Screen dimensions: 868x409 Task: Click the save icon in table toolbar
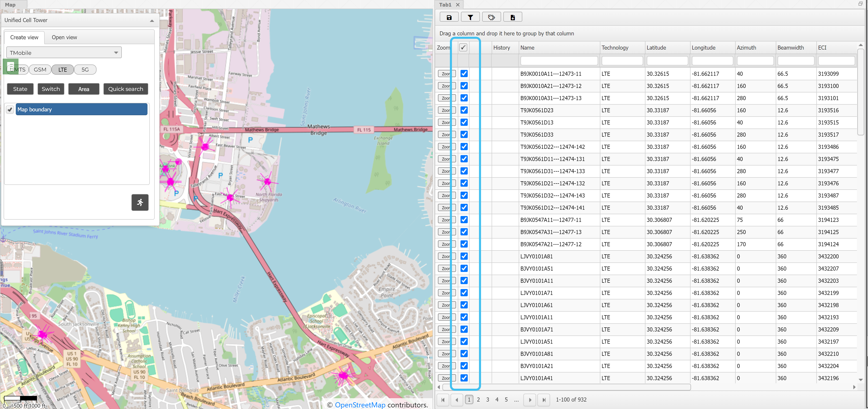pos(449,17)
